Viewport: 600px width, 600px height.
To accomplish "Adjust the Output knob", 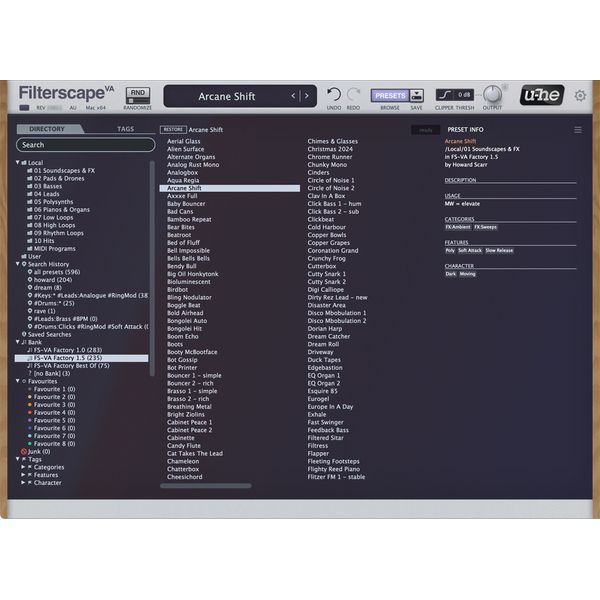I will [492, 94].
